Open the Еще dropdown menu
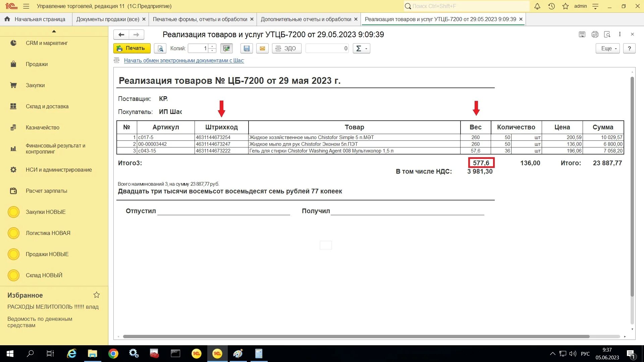The width and height of the screenshot is (644, 362). (607, 49)
